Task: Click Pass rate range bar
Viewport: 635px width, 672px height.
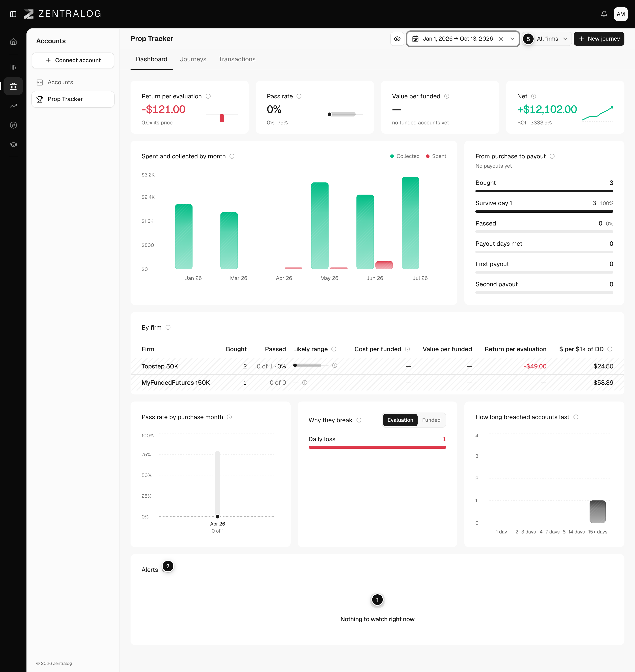Action: point(345,114)
